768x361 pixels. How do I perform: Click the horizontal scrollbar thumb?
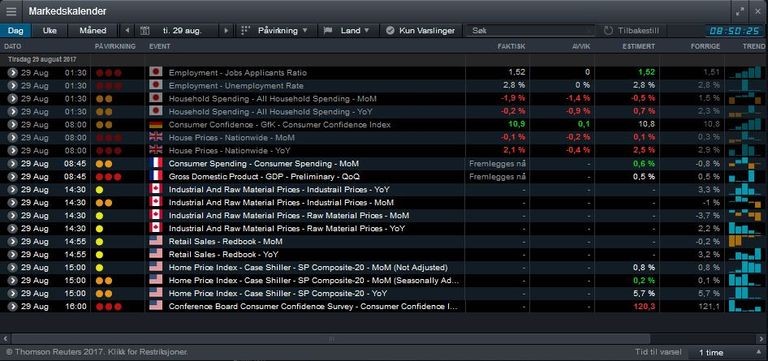(331, 339)
